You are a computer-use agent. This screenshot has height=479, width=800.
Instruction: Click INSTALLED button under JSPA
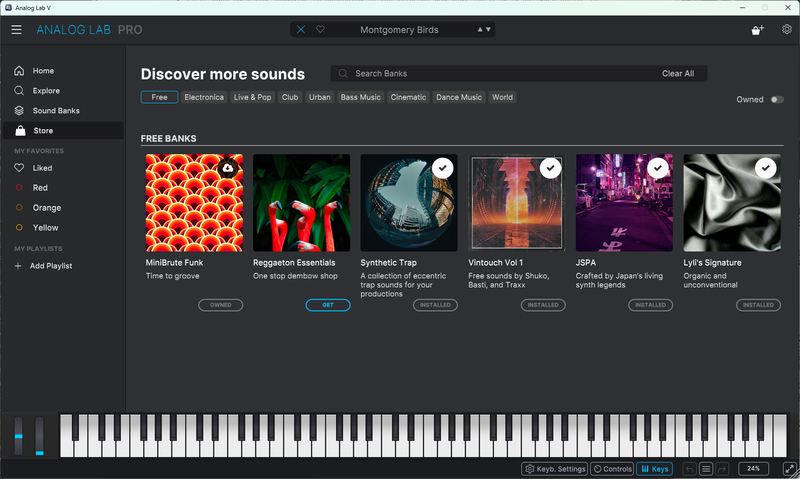(x=651, y=305)
